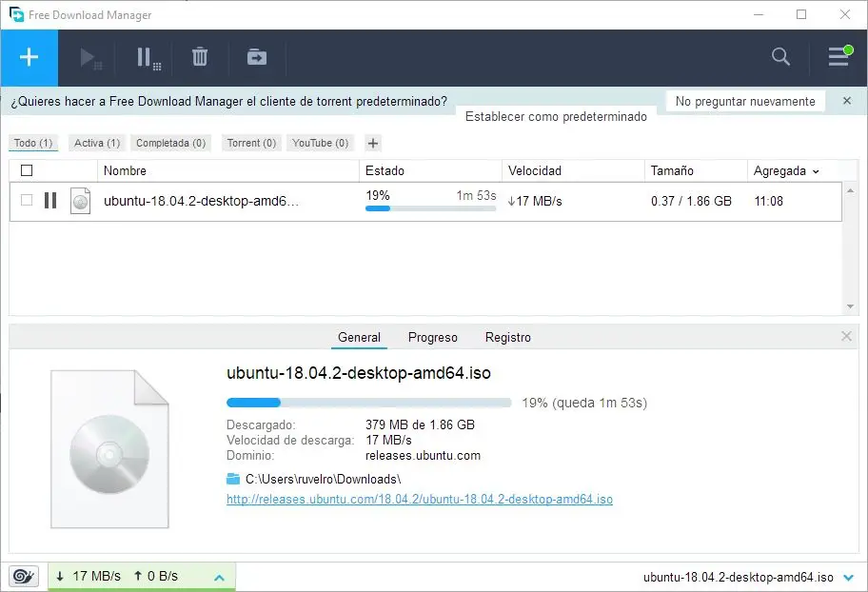Open the YouTube (0) tab

pyautogui.click(x=321, y=143)
